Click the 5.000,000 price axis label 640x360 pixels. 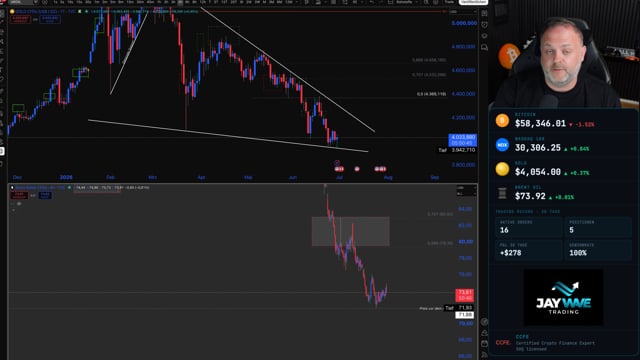coord(464,23)
